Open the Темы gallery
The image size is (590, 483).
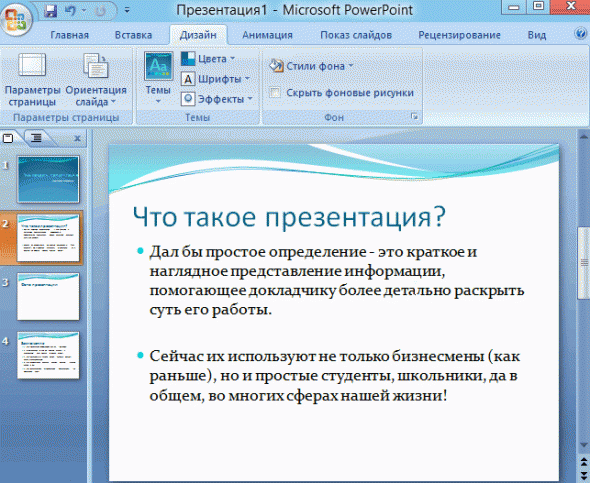click(x=158, y=78)
